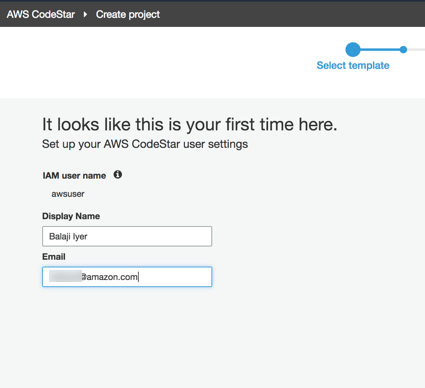Viewport: 425px width, 388px height.
Task: Open the AWS CodeStar breadcrumb link
Action: pos(41,14)
